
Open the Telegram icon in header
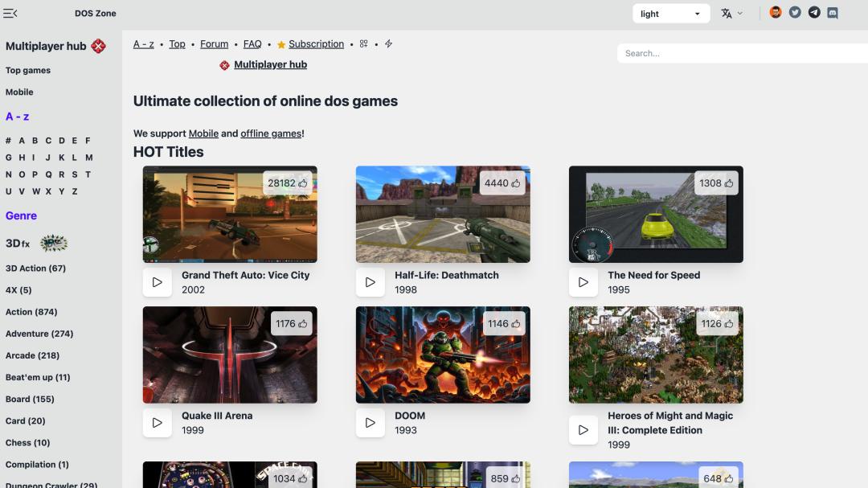(x=813, y=13)
